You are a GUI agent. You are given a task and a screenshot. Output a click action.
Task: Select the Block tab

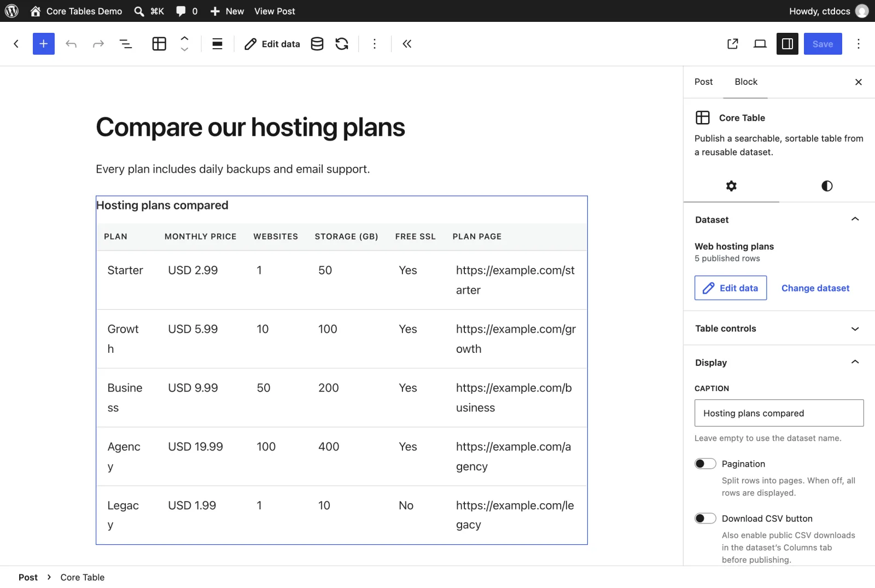(x=746, y=82)
